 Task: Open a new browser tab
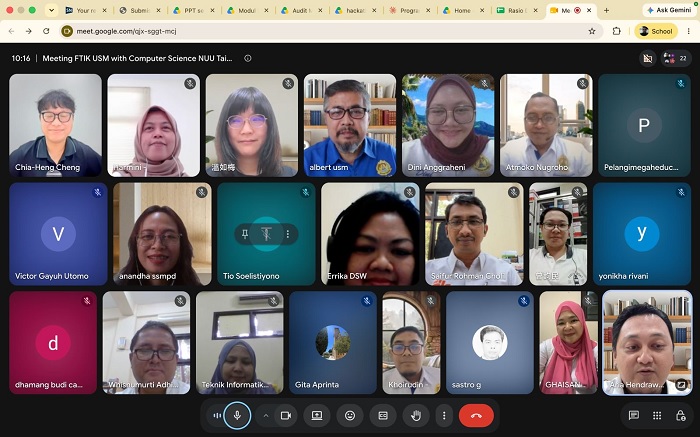(606, 10)
